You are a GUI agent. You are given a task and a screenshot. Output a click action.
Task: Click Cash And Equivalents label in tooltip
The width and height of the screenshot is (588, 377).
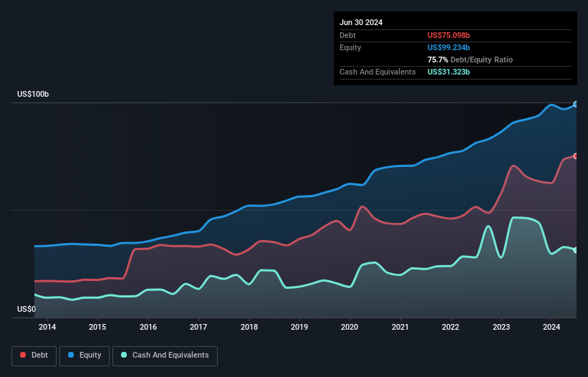pyautogui.click(x=377, y=72)
